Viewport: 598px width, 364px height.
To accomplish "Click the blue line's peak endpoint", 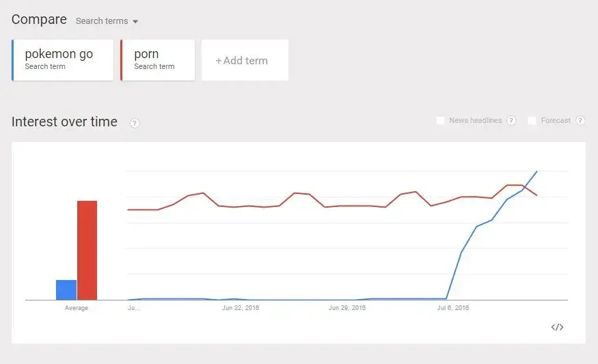I will pos(537,171).
